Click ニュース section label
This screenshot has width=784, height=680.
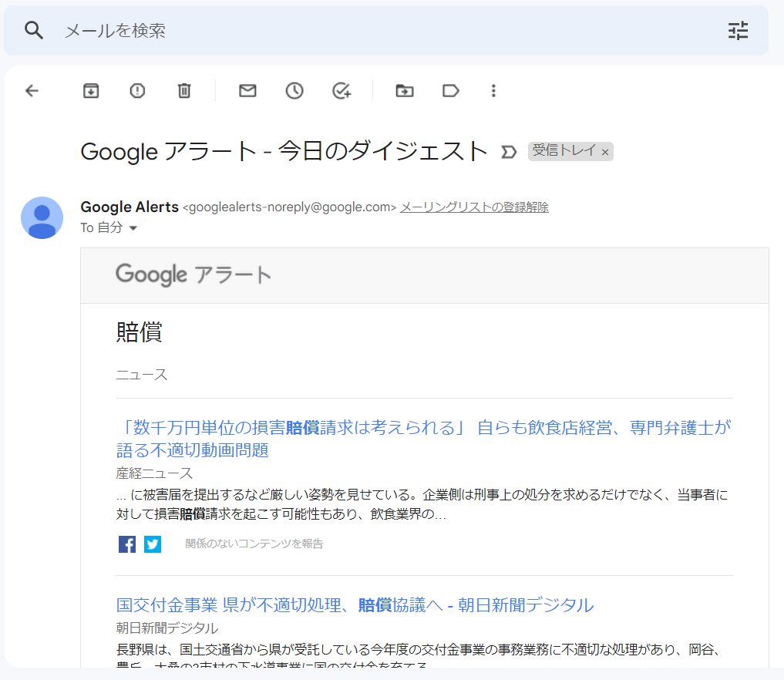coord(142,375)
